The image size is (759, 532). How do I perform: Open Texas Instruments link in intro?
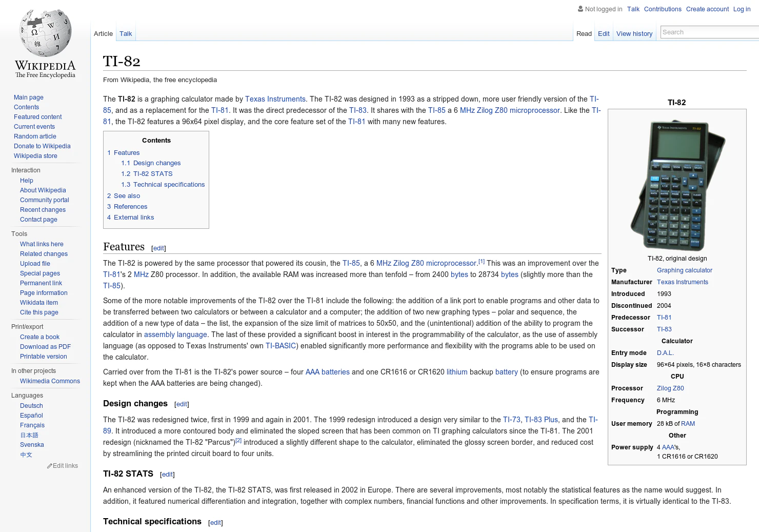pos(275,99)
